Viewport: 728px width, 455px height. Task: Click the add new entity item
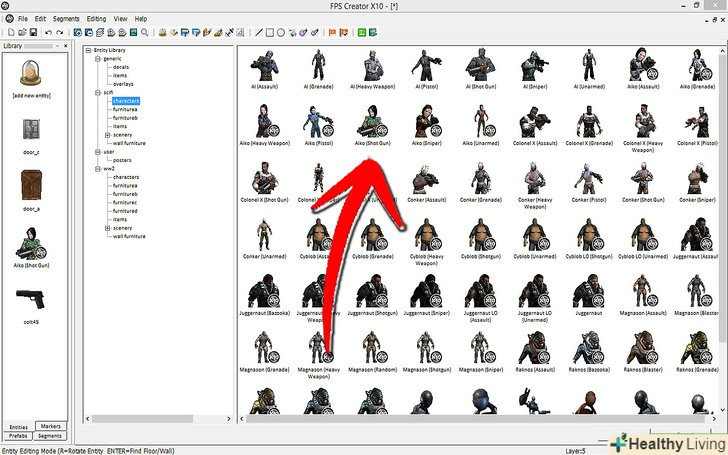(32, 78)
